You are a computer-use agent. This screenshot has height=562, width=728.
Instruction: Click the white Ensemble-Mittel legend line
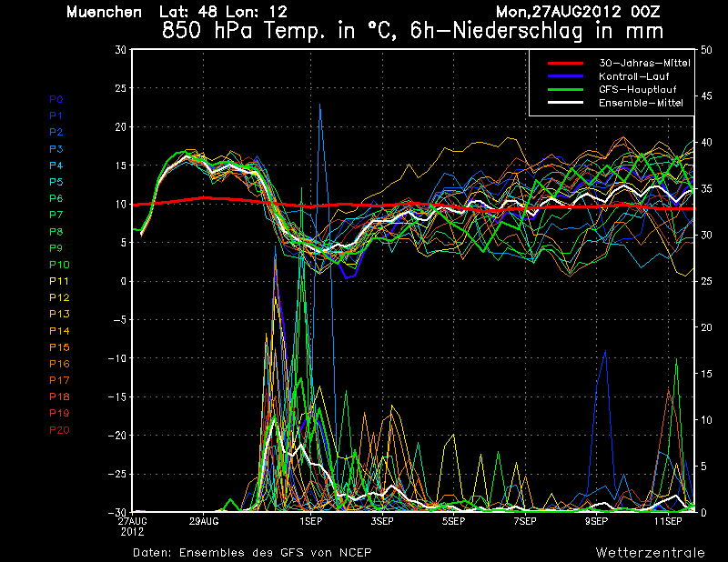[565, 103]
